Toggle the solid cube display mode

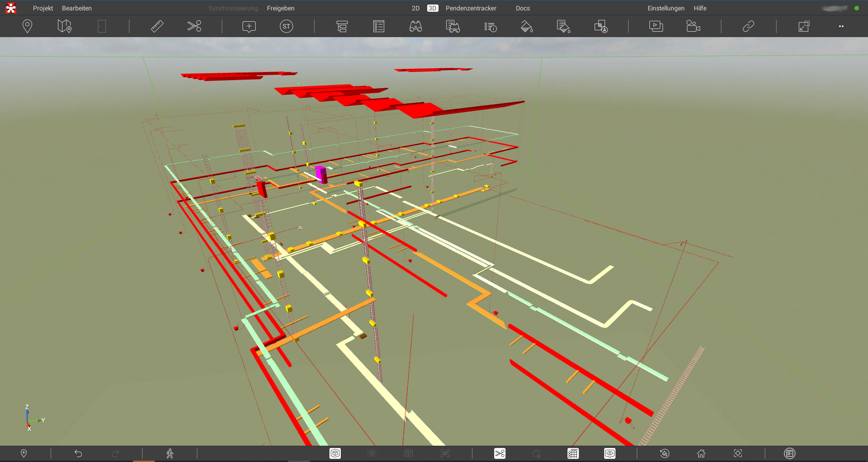tap(335, 453)
